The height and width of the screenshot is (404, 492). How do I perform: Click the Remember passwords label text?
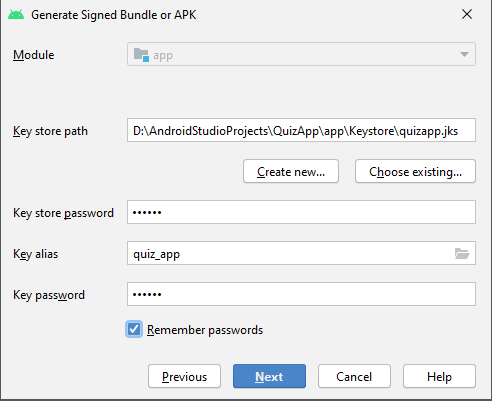(x=205, y=330)
